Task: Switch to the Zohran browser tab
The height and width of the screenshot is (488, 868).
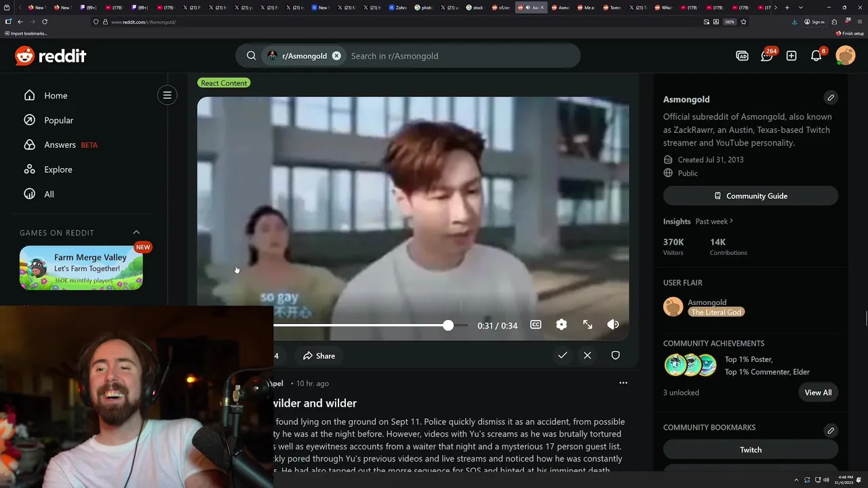Action: (x=399, y=7)
